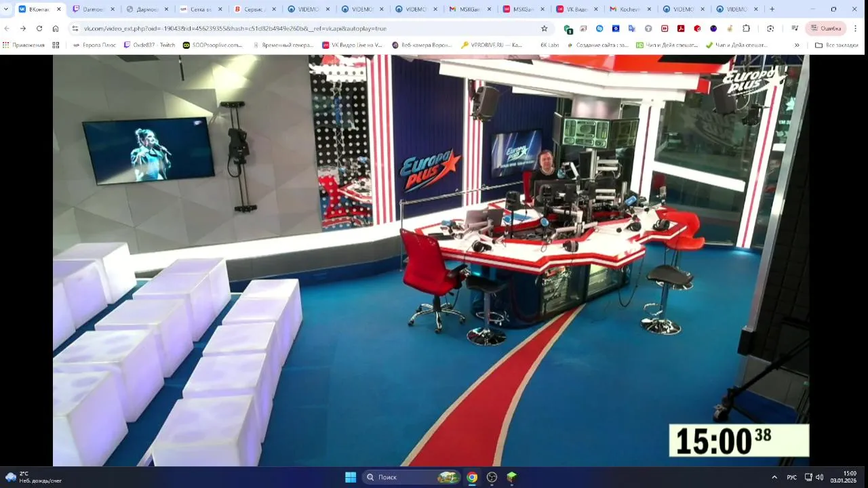Open the tab groups grid icon
This screenshot has height=488, width=868.
(56, 45)
